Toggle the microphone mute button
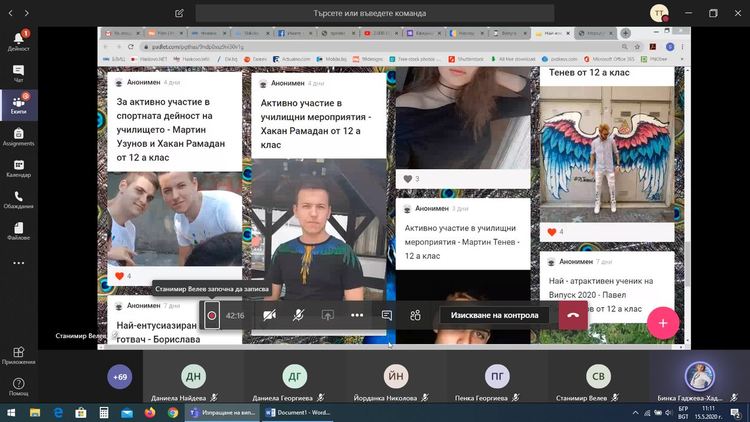The image size is (750, 422). 298,315
